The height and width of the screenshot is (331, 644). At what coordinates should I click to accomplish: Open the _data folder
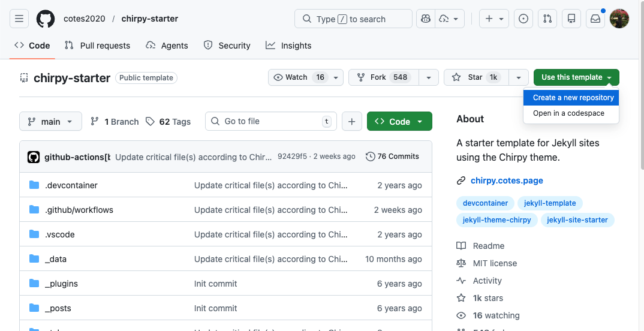pyautogui.click(x=55, y=259)
